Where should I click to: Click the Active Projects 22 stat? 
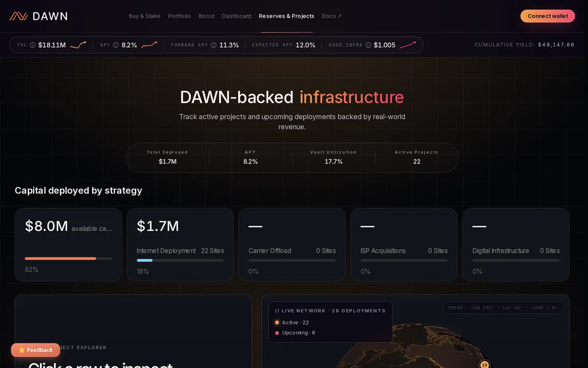[416, 157]
